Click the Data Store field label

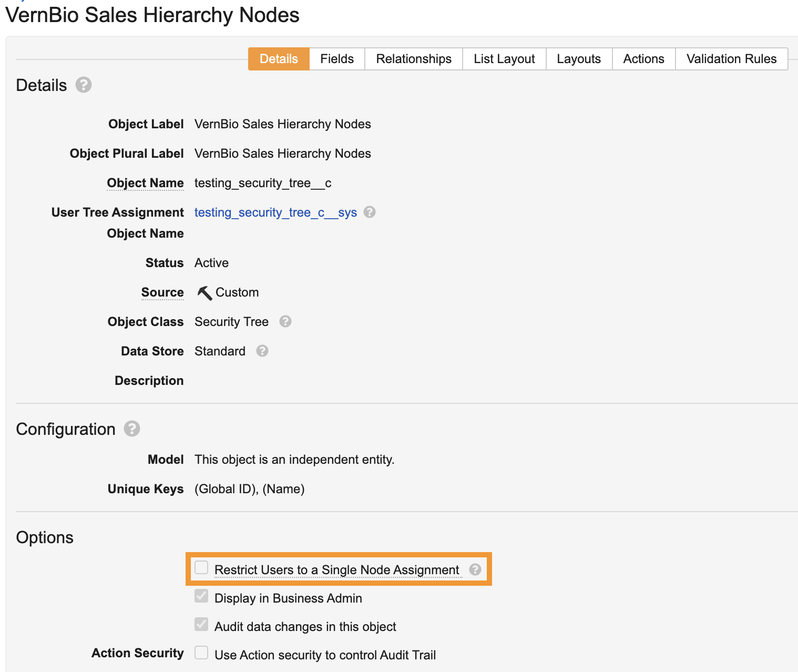tap(152, 351)
